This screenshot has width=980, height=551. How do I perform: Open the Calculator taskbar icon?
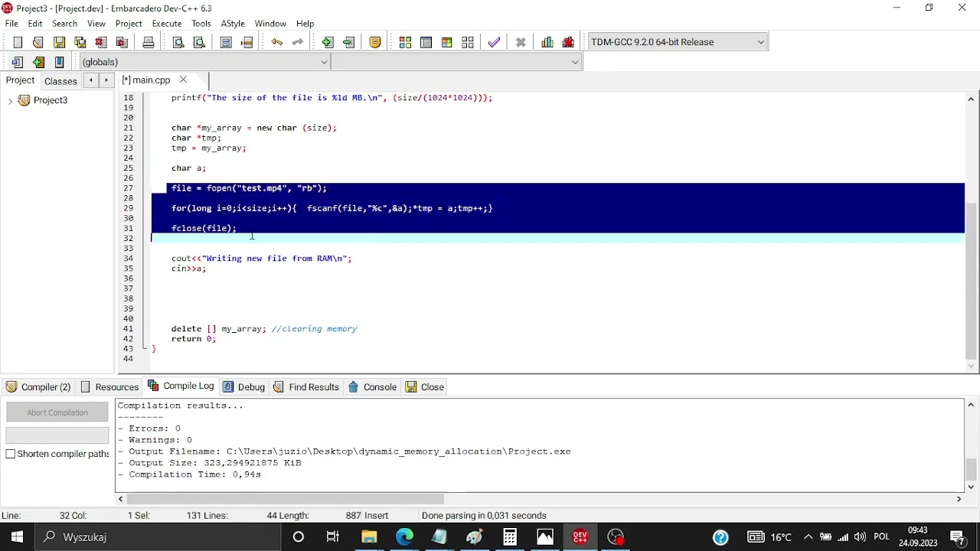click(x=510, y=537)
